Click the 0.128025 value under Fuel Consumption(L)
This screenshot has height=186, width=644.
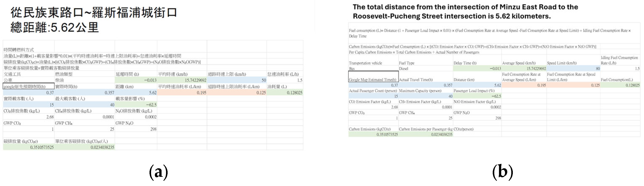(620, 85)
